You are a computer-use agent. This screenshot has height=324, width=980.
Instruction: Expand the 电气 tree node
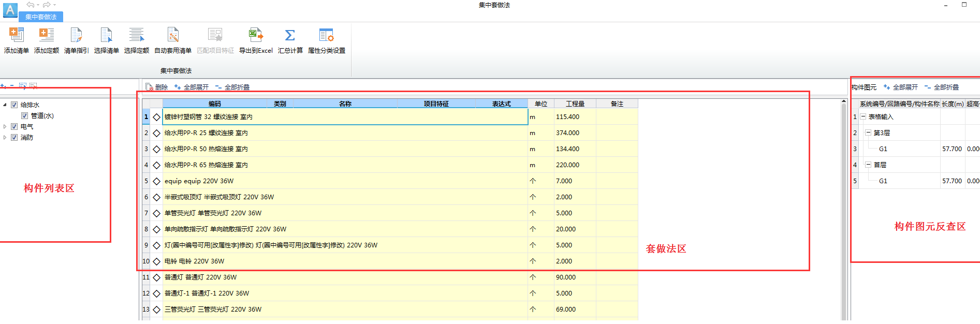(x=5, y=127)
